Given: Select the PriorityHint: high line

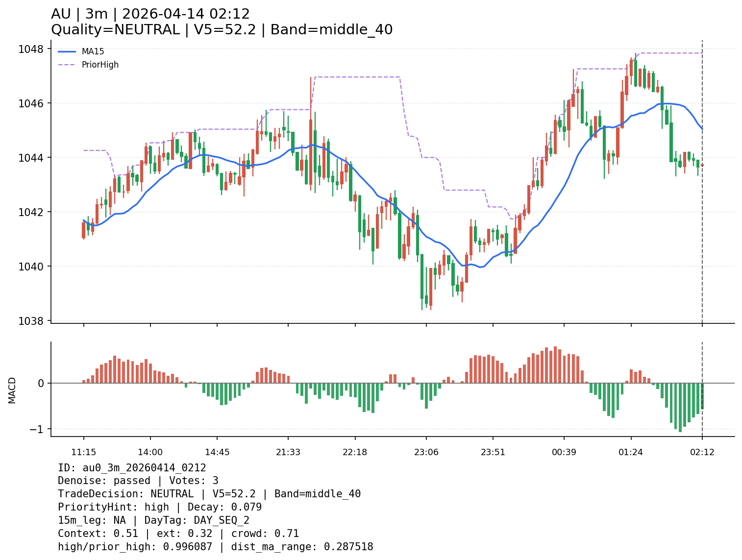Looking at the screenshot, I should 159,507.
